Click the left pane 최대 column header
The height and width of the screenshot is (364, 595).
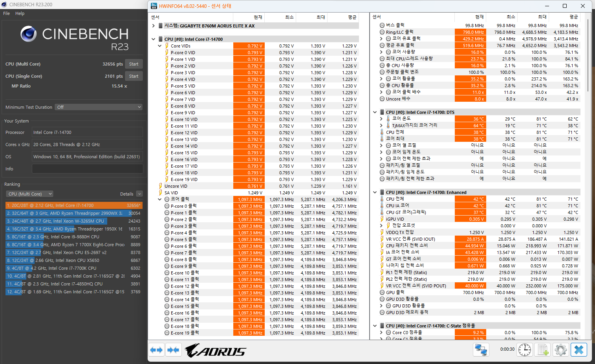pos(311,17)
